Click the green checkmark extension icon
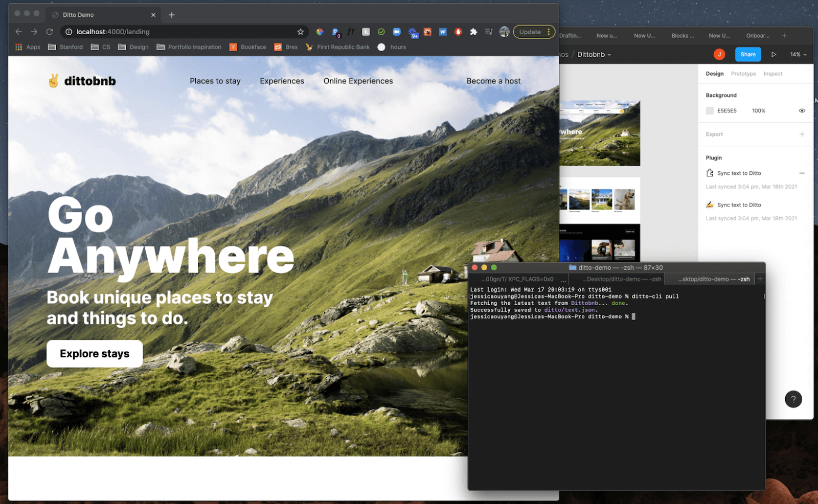Image resolution: width=818 pixels, height=504 pixels. (x=381, y=32)
